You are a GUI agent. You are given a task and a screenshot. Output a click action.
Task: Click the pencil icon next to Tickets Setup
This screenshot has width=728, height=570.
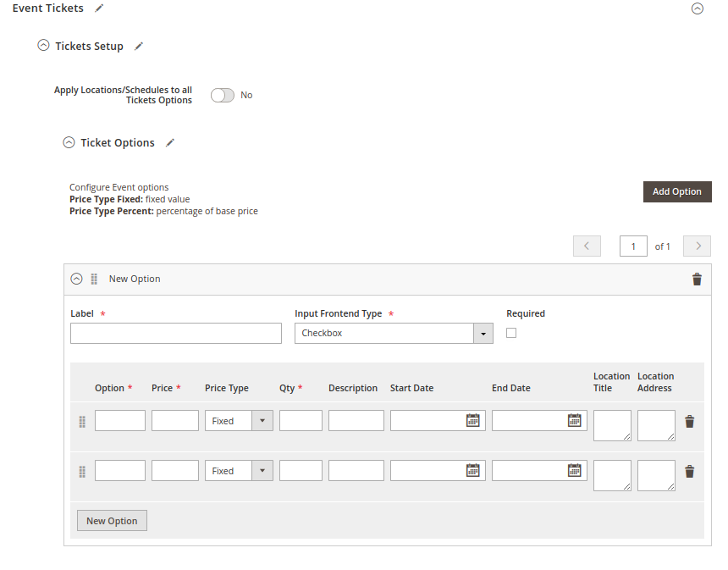(139, 47)
